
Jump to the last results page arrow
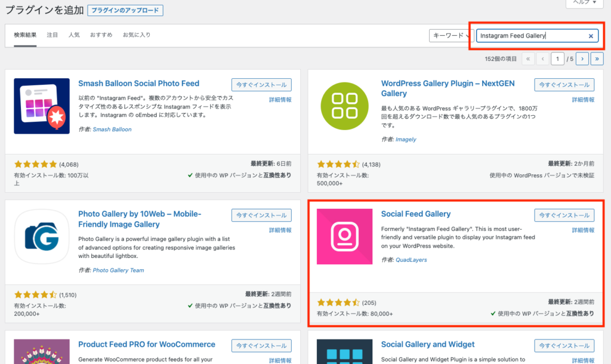coord(597,58)
